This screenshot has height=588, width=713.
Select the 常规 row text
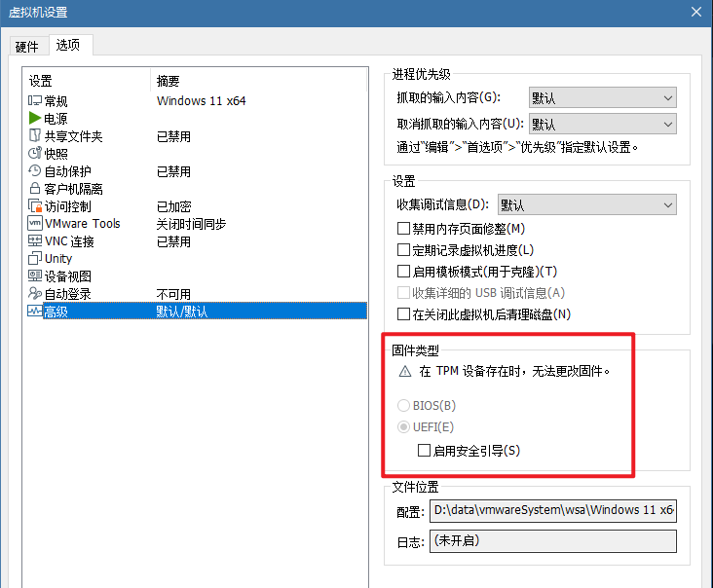click(x=56, y=101)
